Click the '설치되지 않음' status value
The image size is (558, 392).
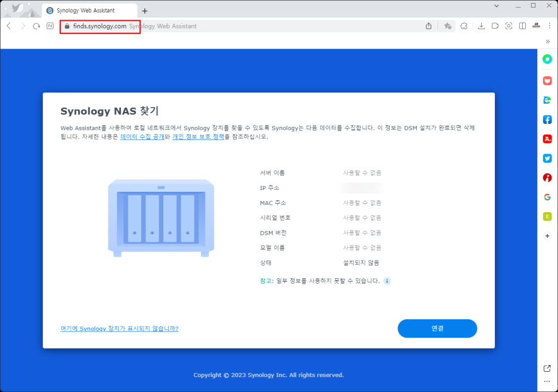point(361,263)
